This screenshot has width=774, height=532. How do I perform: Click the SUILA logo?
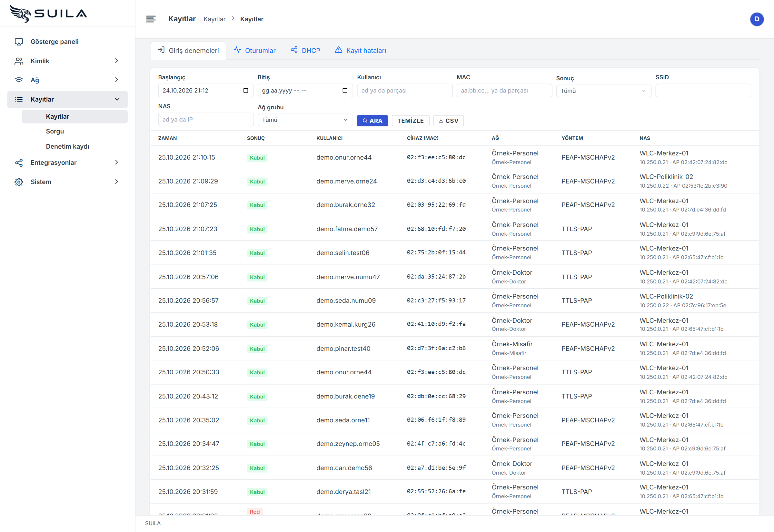point(48,13)
